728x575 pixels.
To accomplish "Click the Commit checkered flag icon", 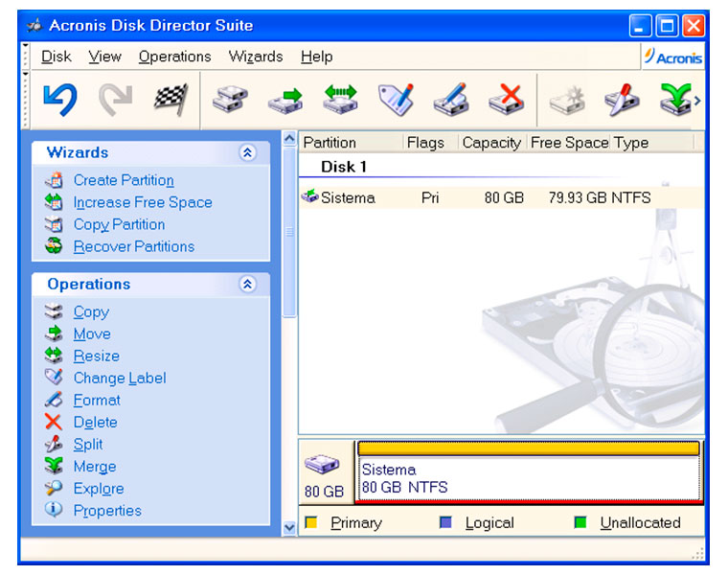I will tap(171, 99).
